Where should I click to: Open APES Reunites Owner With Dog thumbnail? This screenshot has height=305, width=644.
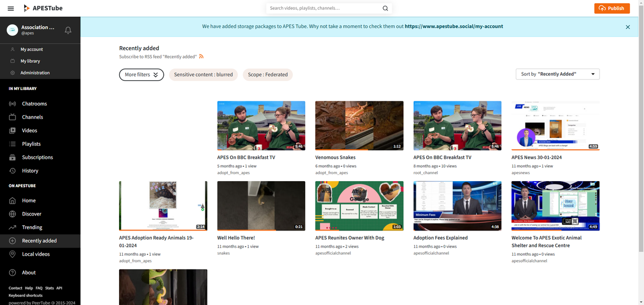click(x=359, y=206)
